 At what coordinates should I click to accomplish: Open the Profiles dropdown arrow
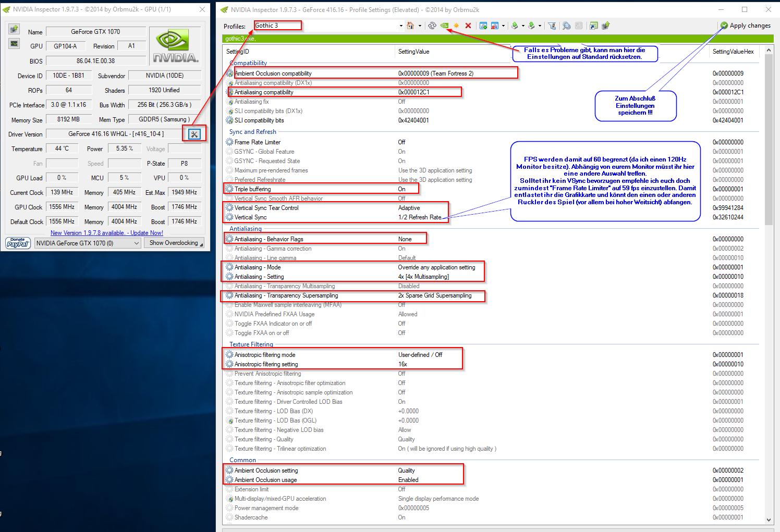tap(401, 26)
